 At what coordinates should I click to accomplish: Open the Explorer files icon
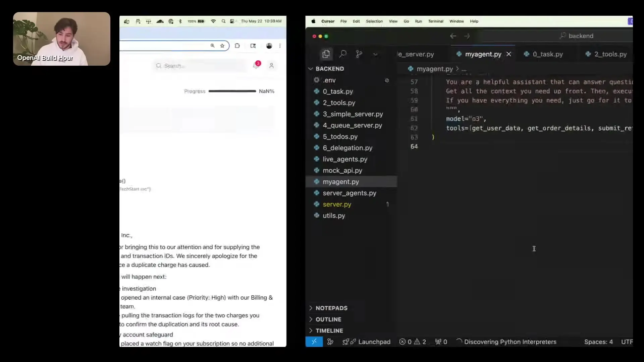tap(326, 54)
